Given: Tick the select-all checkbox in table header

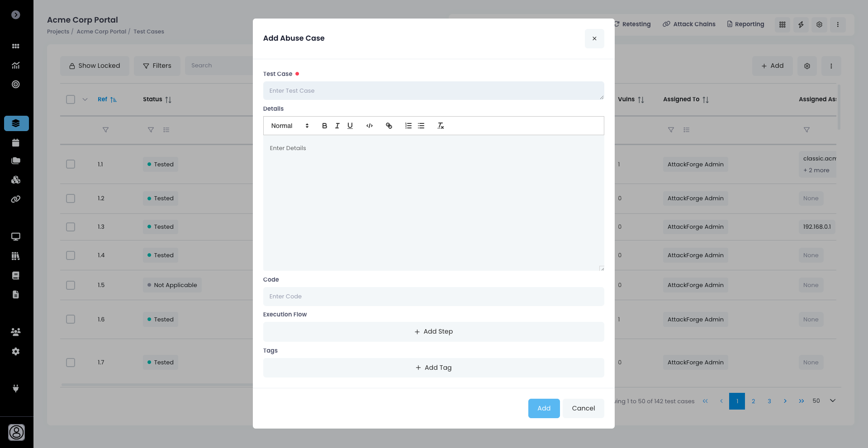Looking at the screenshot, I should tap(71, 99).
